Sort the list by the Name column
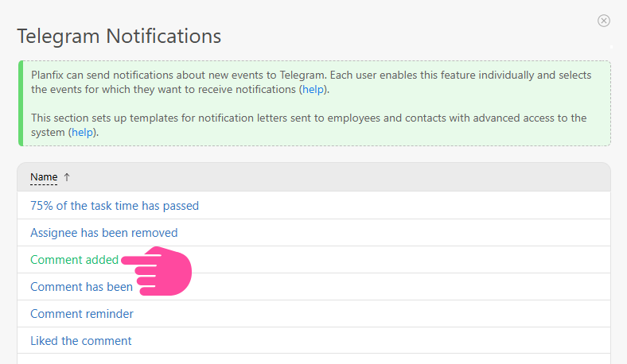The width and height of the screenshot is (627, 364). (44, 177)
